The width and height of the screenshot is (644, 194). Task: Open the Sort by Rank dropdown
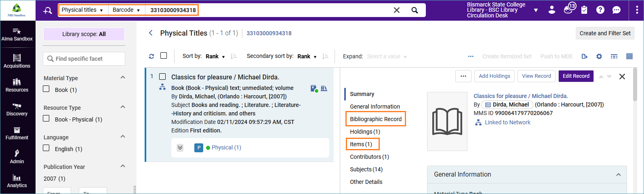pos(215,56)
